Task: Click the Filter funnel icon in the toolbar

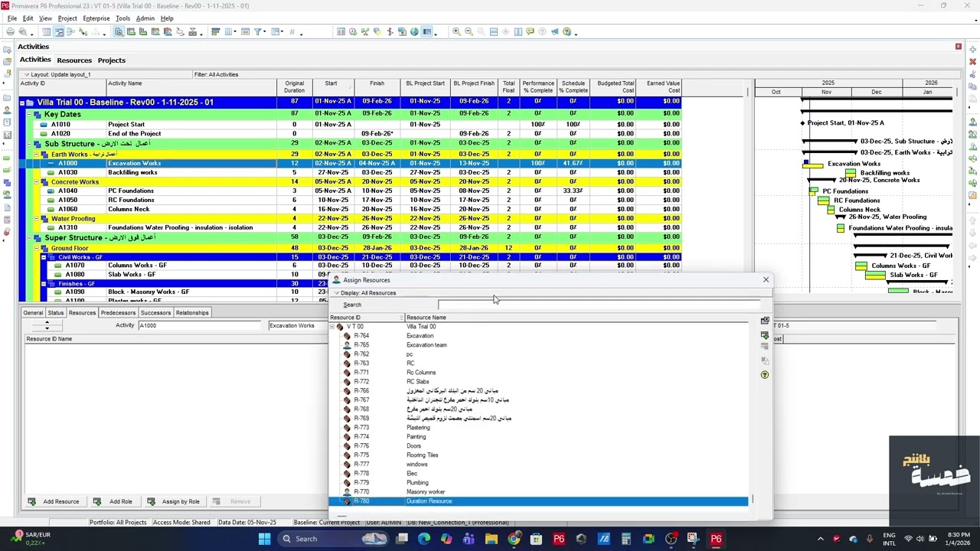Action: (257, 32)
